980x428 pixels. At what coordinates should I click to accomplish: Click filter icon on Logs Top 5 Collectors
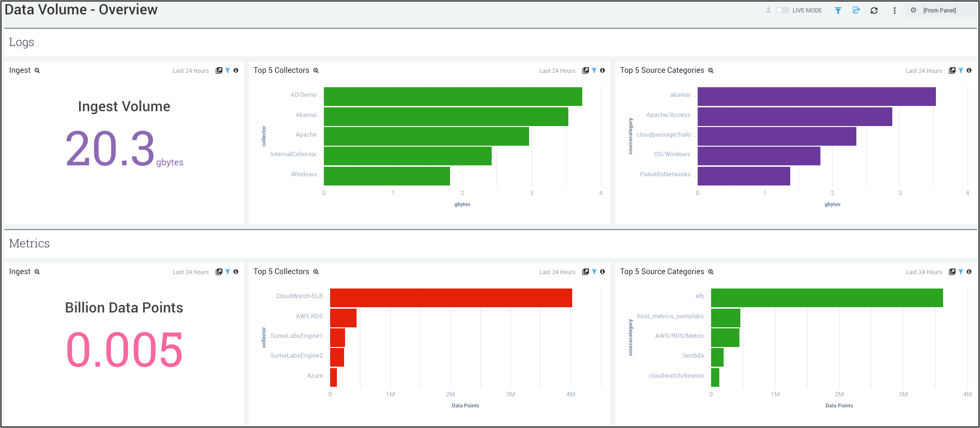594,70
